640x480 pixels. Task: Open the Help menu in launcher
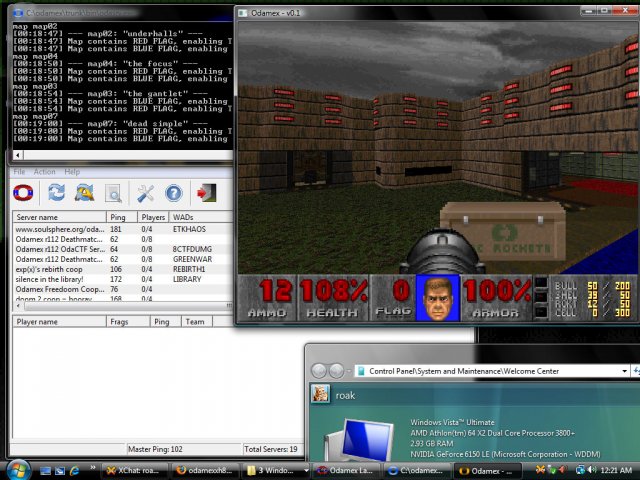(71, 172)
